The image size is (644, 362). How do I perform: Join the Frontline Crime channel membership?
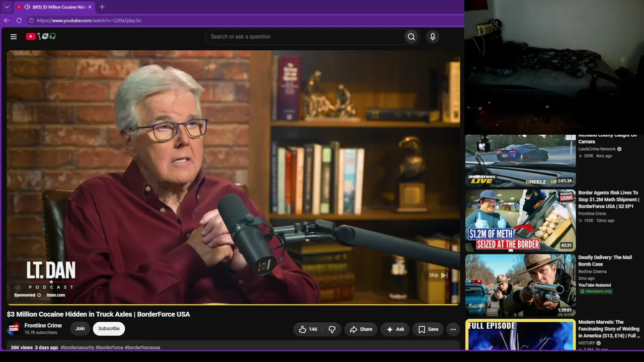tap(80, 329)
